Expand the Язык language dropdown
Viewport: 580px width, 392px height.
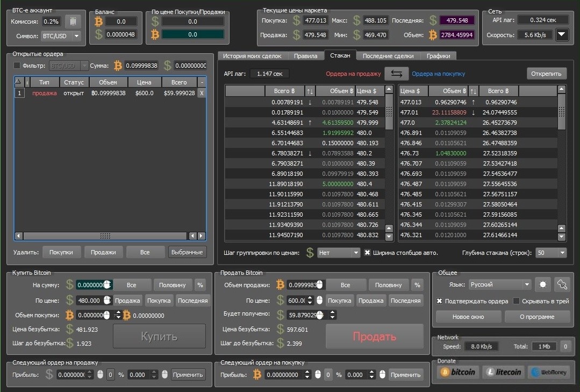pos(499,284)
